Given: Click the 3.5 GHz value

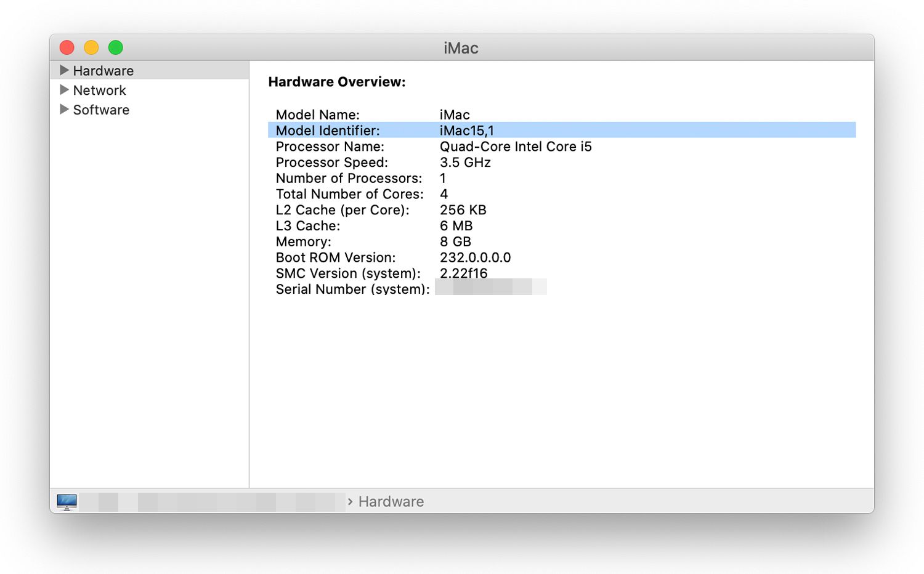Looking at the screenshot, I should pyautogui.click(x=465, y=163).
